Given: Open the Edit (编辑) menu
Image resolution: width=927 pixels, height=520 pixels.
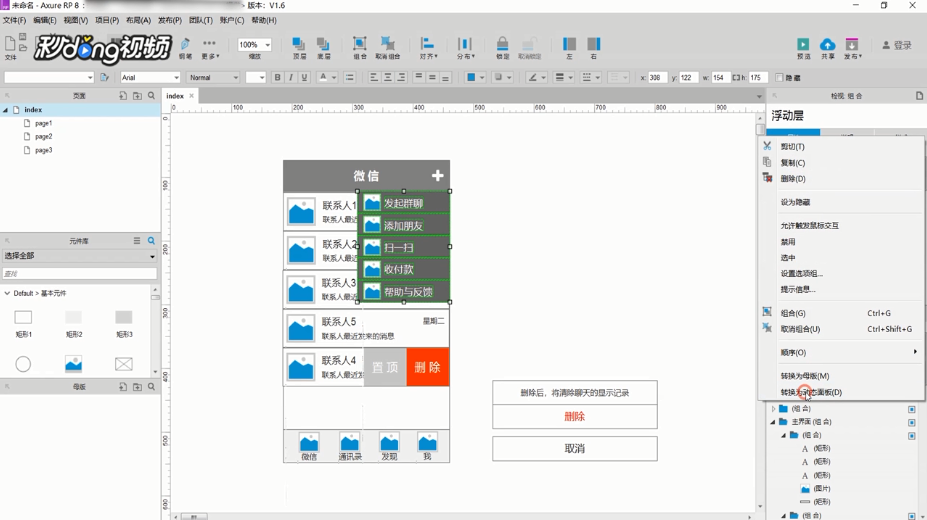Looking at the screenshot, I should (x=45, y=20).
